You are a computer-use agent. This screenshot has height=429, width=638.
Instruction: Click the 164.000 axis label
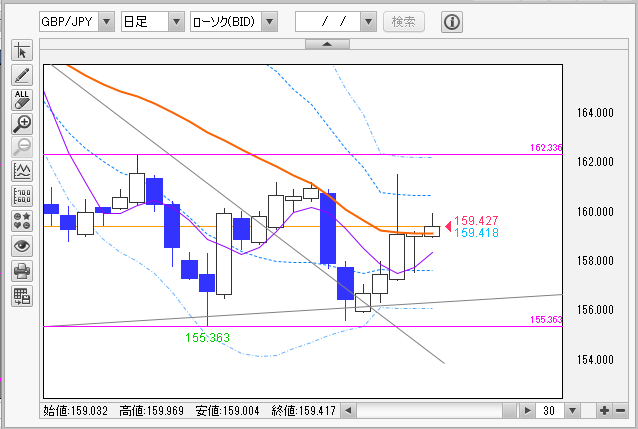pyautogui.click(x=595, y=113)
